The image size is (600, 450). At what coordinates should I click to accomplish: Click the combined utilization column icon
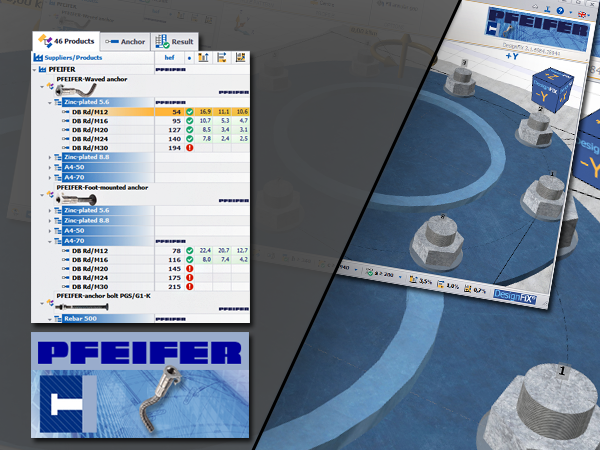[240, 58]
